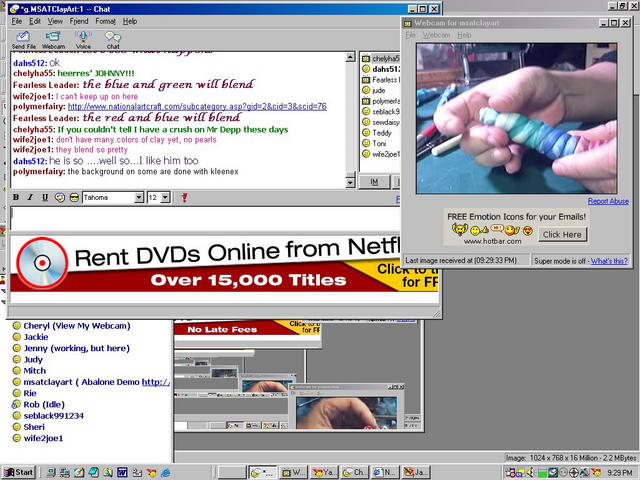Switch to the Ch... taskbar button

point(354,473)
